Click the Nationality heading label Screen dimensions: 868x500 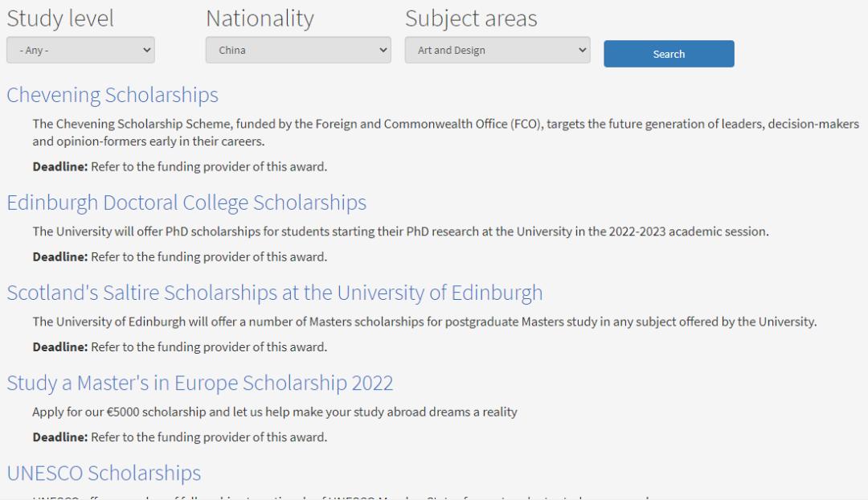point(260,18)
